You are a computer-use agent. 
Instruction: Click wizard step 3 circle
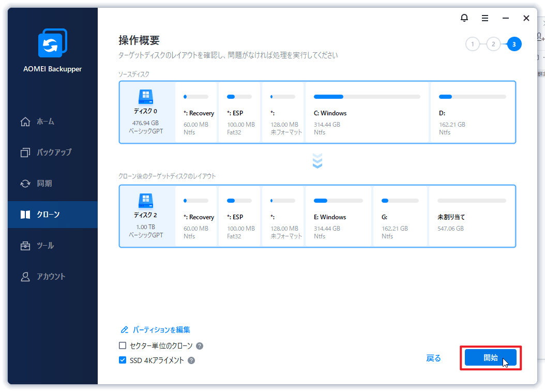point(514,44)
